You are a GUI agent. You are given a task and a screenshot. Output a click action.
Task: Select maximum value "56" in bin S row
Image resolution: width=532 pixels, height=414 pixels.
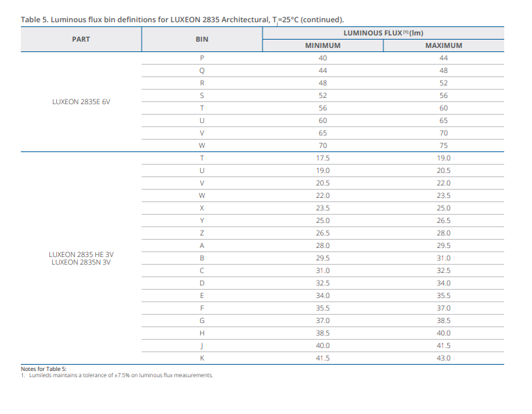click(x=443, y=96)
